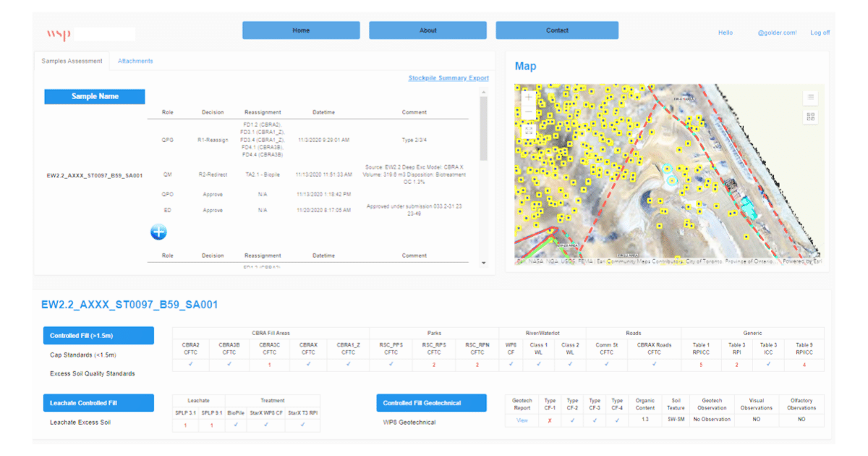Screen dimensions: 868x456
Task: Click the checkmark under Table 3 ICC
Action: [x=768, y=364]
